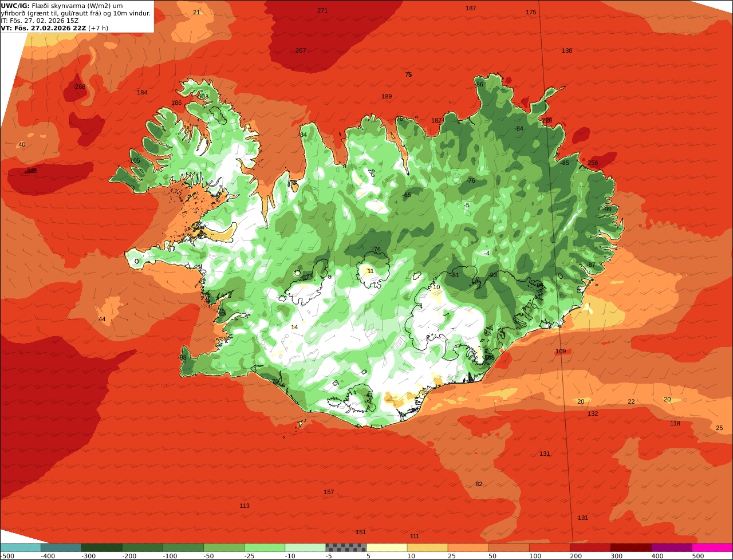Click the -400 to -300 legend color swatch
This screenshot has width=733, height=560.
[x=61, y=547]
